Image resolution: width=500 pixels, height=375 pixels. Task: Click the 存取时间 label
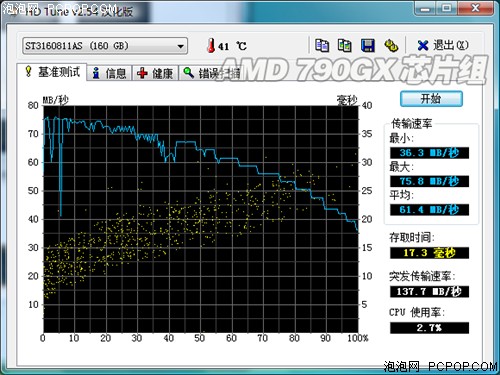pyautogui.click(x=412, y=237)
